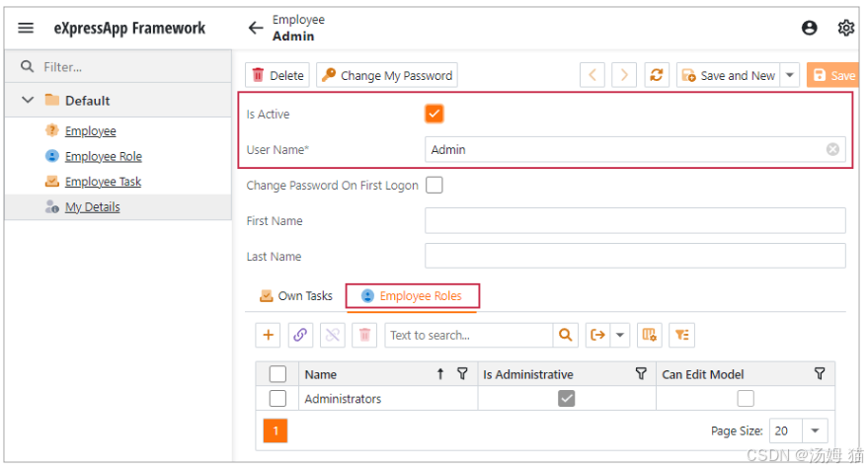Clear the User Name field

(x=832, y=149)
